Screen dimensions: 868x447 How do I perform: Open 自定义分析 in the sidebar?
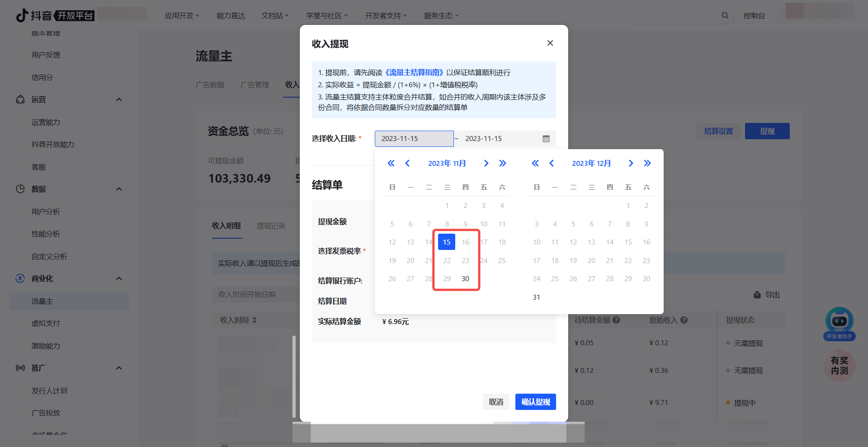[x=49, y=256]
